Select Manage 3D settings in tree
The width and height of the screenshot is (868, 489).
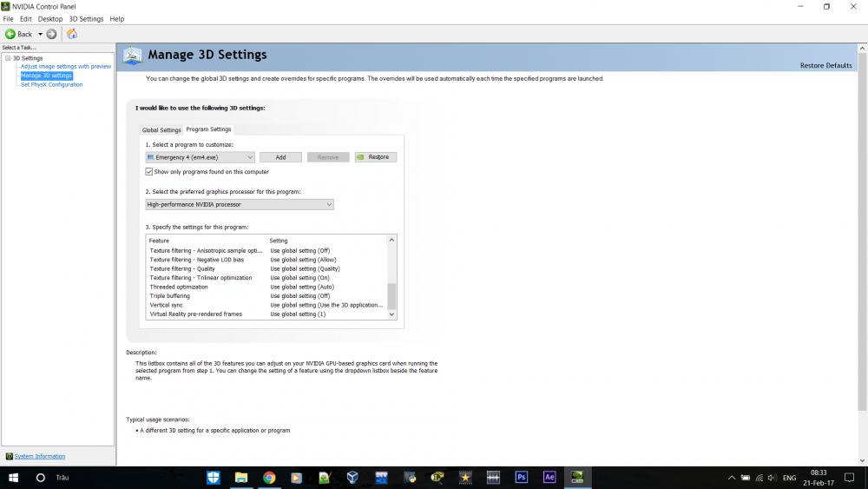tap(47, 76)
